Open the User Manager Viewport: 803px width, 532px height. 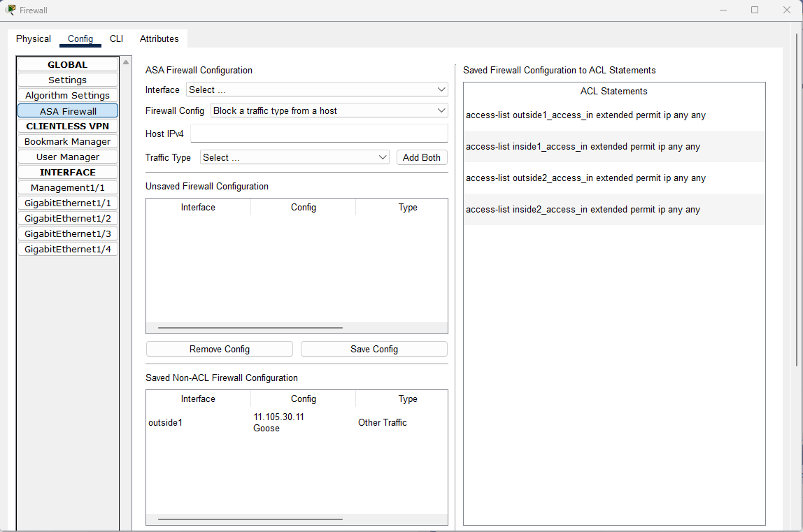(67, 157)
